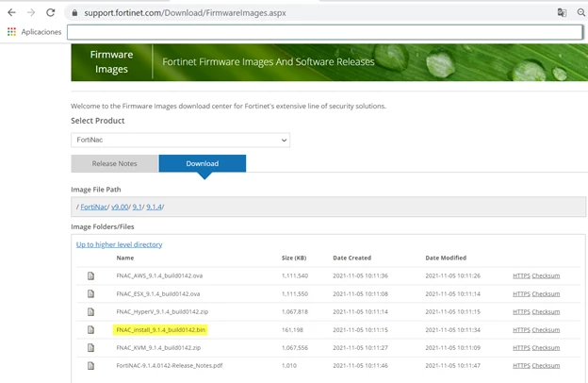588x383 pixels.
Task: Click size value 161,198
Action: (x=292, y=330)
